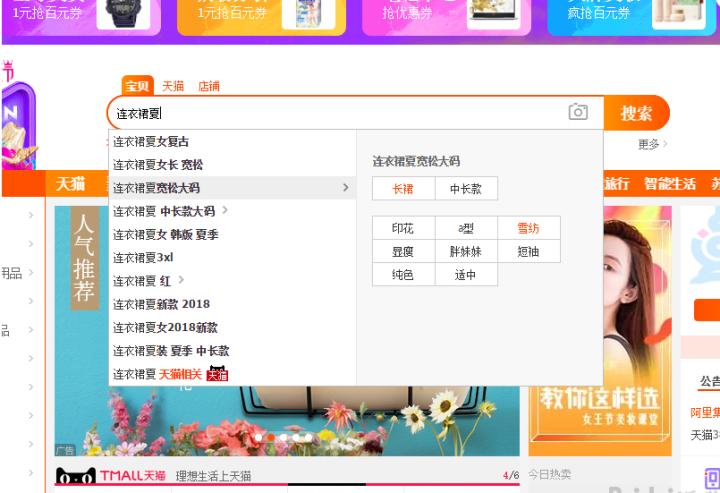Click the 理想生活上天猫 slogan text
This screenshot has width=720, height=493.
click(213, 476)
